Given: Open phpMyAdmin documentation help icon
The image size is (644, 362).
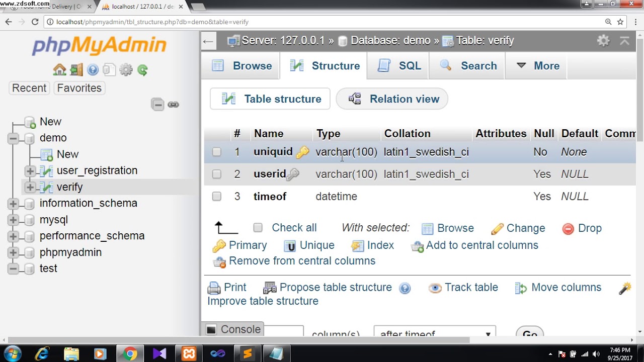Looking at the screenshot, I should (x=93, y=70).
